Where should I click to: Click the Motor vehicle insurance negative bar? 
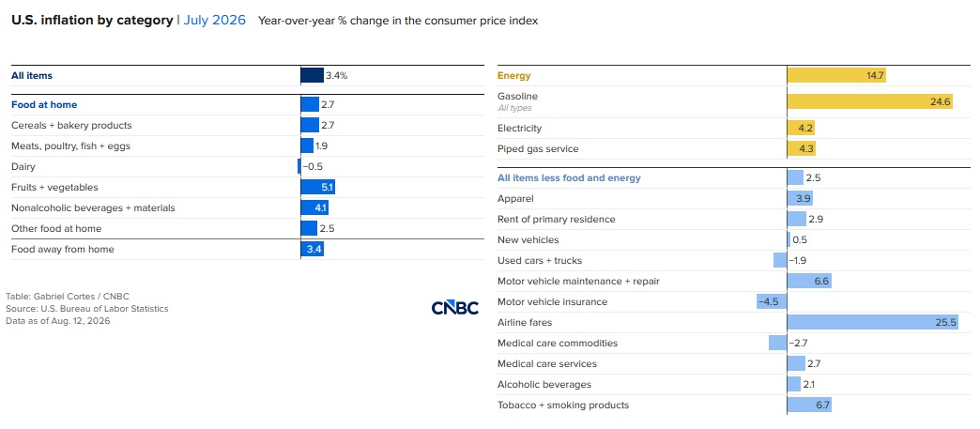tap(772, 302)
